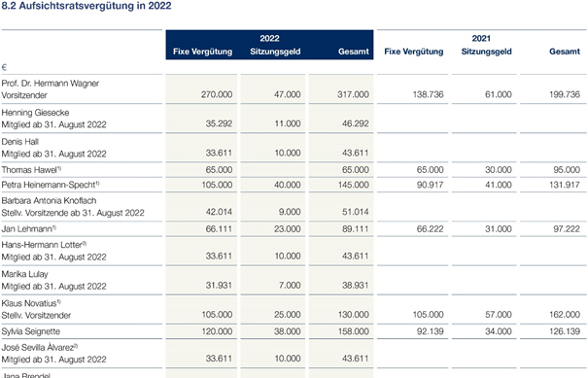Click the heading 8.2 Aufsichtsratsvergütung in 2022
This screenshot has width=588, height=378.
(x=86, y=6)
